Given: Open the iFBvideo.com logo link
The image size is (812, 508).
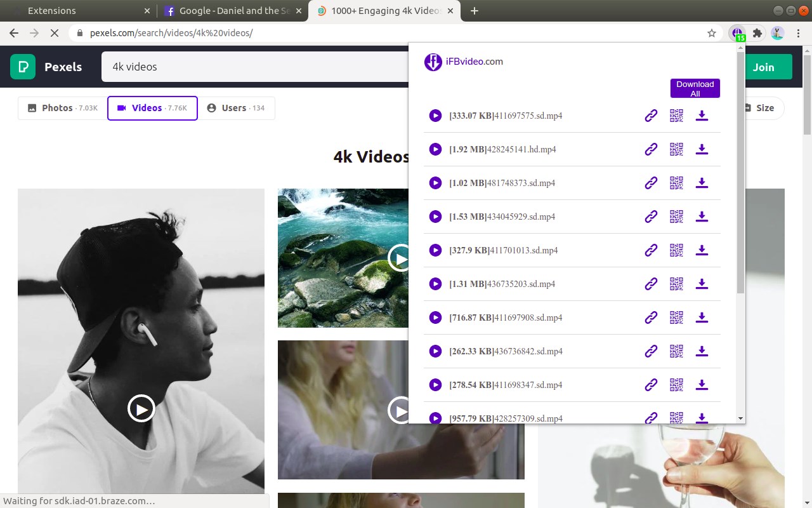Looking at the screenshot, I should coord(464,62).
